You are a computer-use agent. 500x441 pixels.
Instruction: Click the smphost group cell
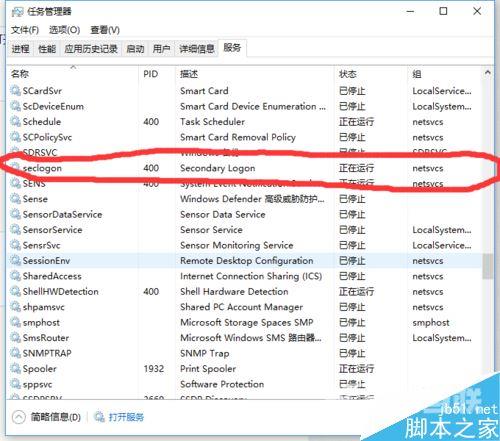431,322
